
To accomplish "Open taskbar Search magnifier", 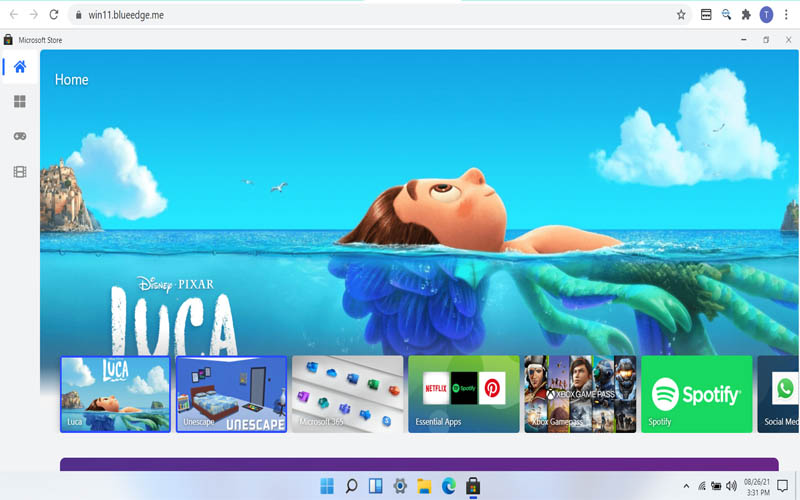I will [351, 486].
